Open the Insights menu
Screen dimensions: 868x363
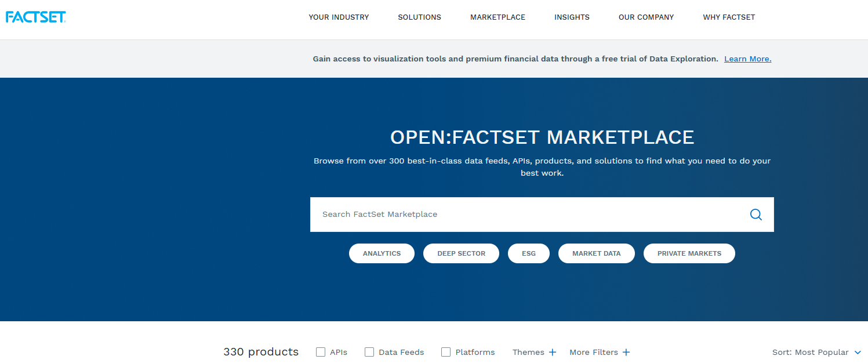(572, 17)
